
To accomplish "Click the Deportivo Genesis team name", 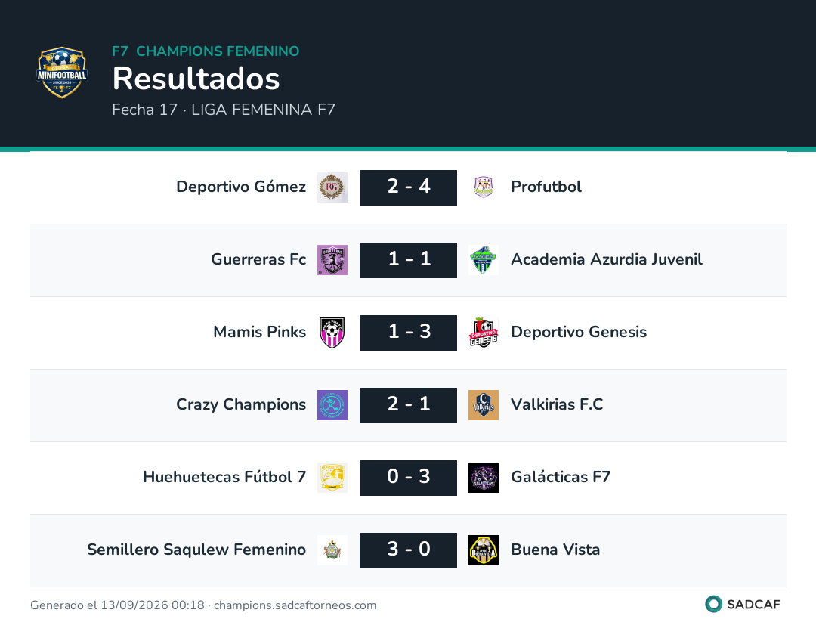I will pos(579,332).
